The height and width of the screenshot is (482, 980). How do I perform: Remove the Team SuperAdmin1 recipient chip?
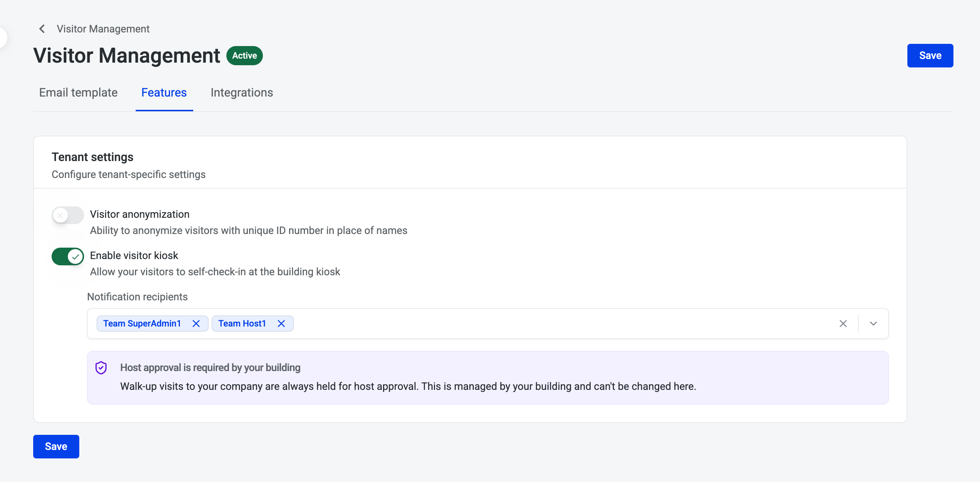pyautogui.click(x=196, y=324)
